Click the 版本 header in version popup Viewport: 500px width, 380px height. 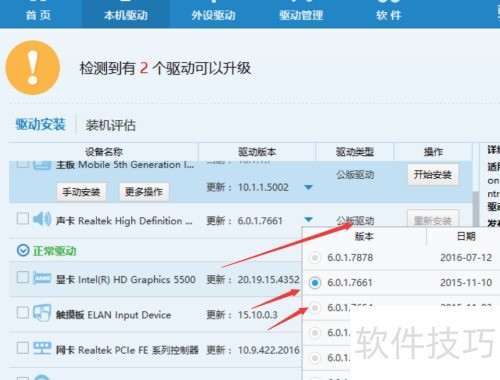pyautogui.click(x=364, y=237)
